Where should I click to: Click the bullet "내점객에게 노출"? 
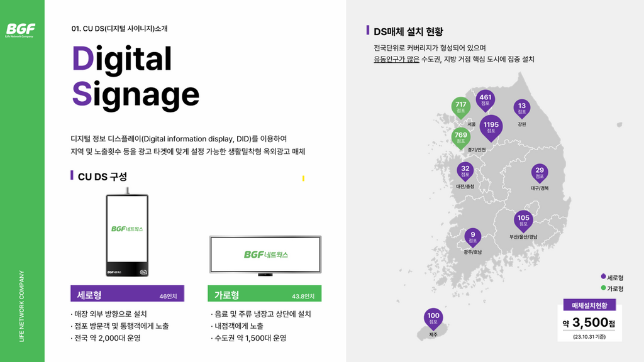(237, 326)
